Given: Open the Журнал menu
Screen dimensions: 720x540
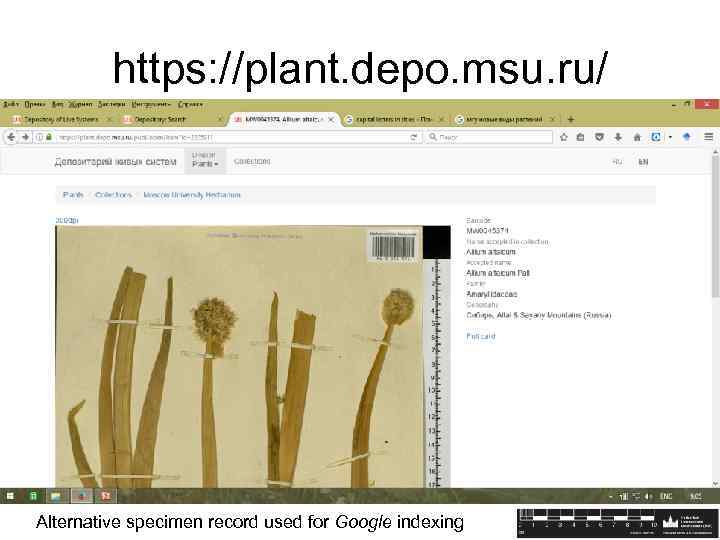Looking at the screenshot, I should point(80,105).
